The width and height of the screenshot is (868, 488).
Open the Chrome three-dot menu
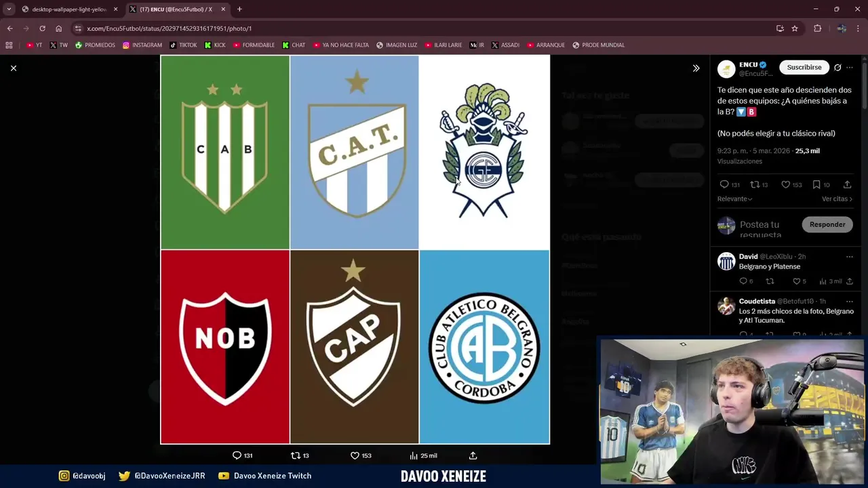pyautogui.click(x=859, y=28)
